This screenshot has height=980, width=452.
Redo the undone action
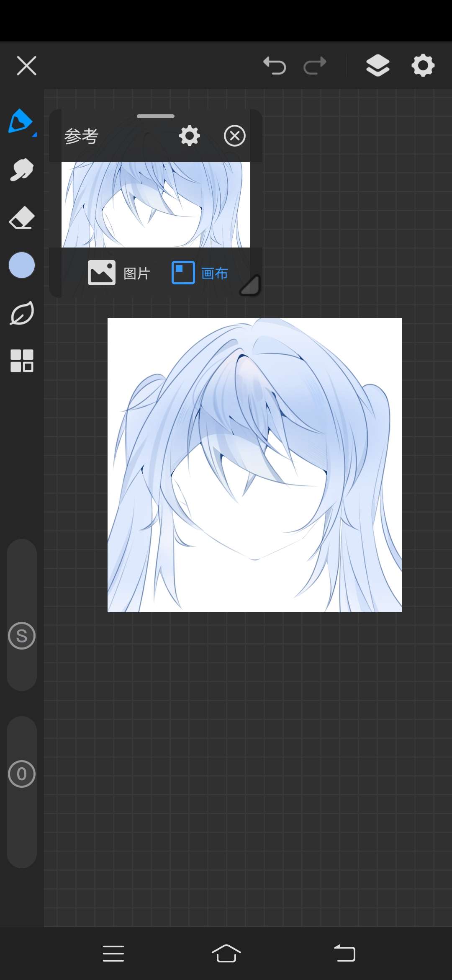point(315,66)
